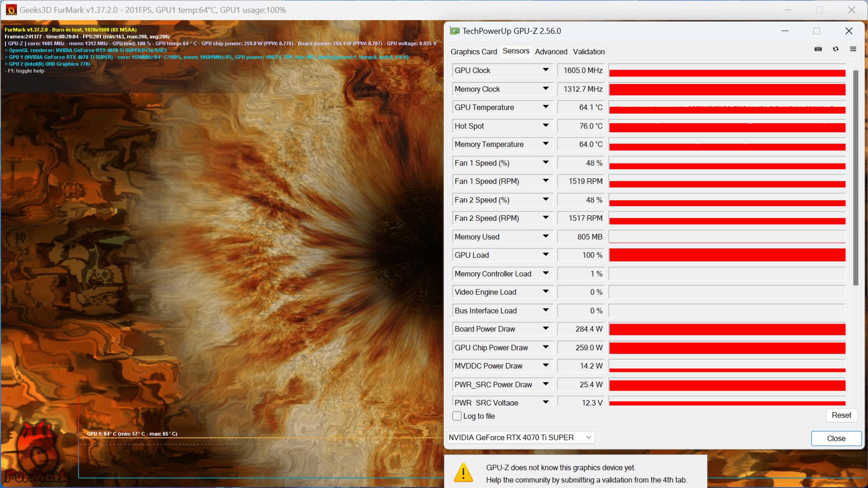This screenshot has height=488, width=868.
Task: Expand the GPU Clock sensor dropdown arrow
Action: tap(545, 70)
